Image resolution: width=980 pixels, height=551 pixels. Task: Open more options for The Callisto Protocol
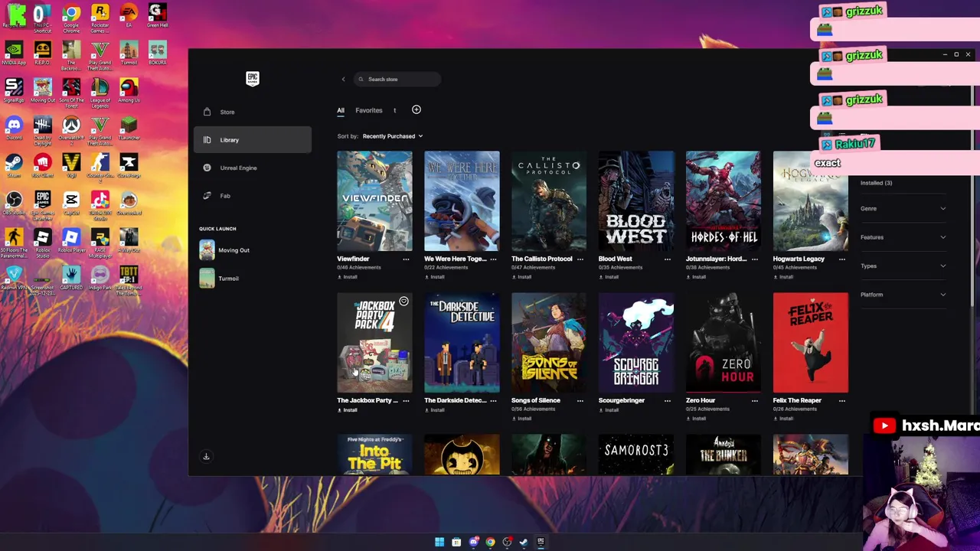[580, 259]
